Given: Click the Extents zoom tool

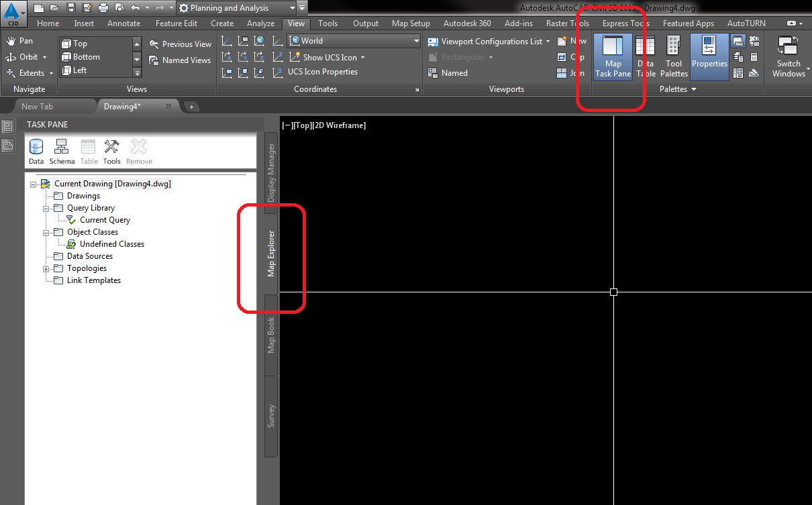Looking at the screenshot, I should pyautogui.click(x=25, y=73).
